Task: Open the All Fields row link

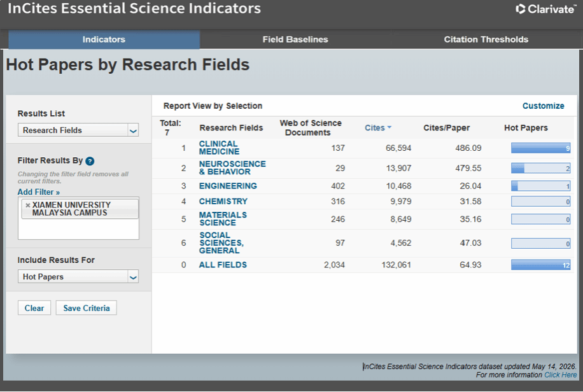Action: tap(223, 265)
